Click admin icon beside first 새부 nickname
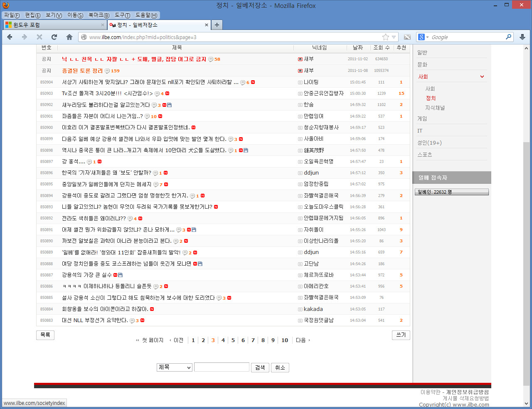 (300, 59)
